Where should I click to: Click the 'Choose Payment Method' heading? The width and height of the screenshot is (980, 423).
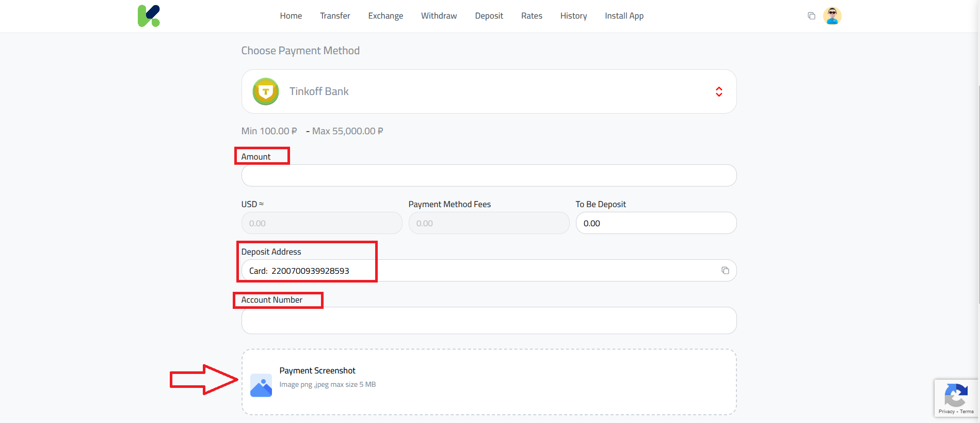pyautogui.click(x=300, y=51)
